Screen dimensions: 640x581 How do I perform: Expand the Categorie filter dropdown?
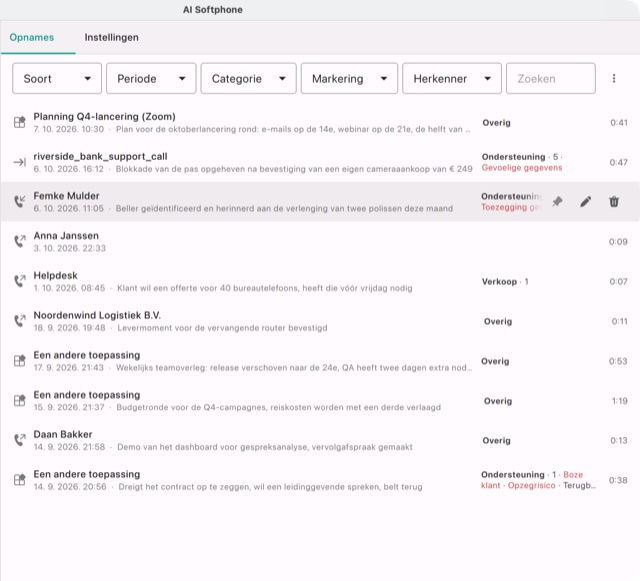click(x=249, y=78)
